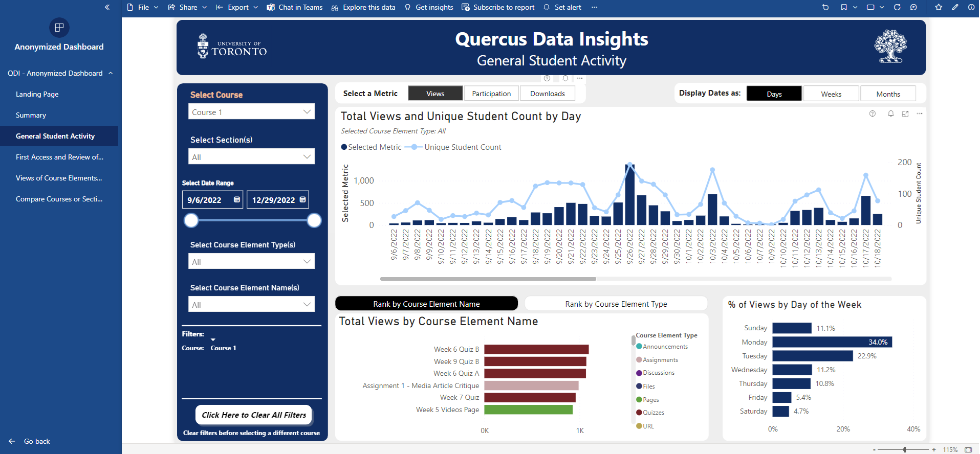
Task: Collapse QDI - Anonymized Dashboard section
Action: pos(111,73)
